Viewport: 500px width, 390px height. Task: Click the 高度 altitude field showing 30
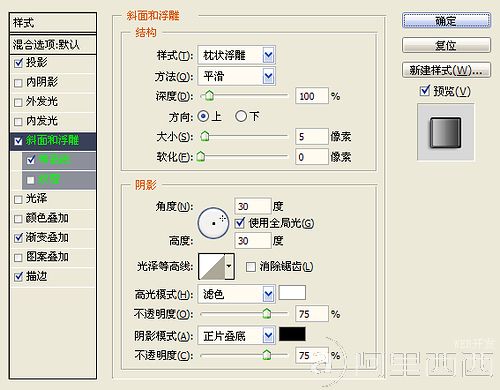(x=253, y=241)
